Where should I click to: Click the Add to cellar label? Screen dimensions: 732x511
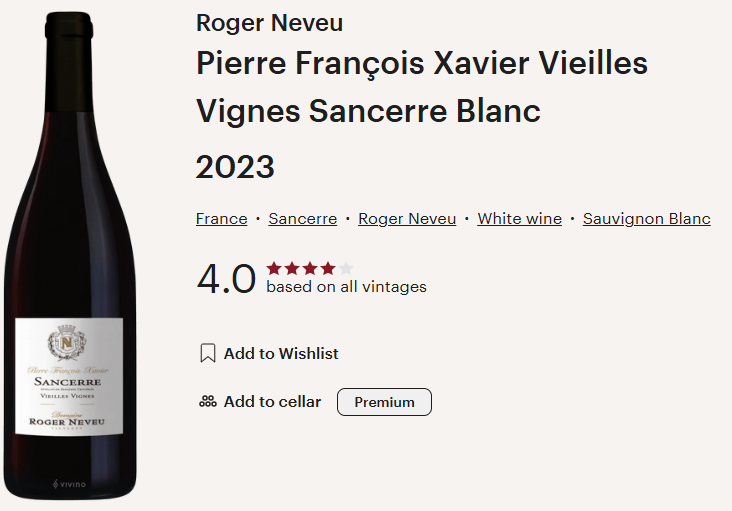tap(272, 402)
